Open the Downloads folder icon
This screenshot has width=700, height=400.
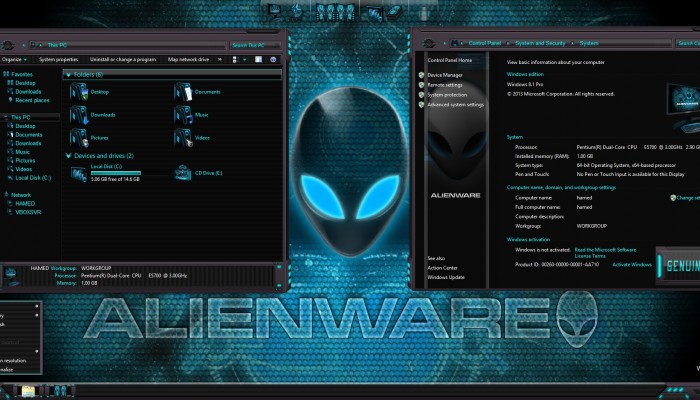point(79,115)
